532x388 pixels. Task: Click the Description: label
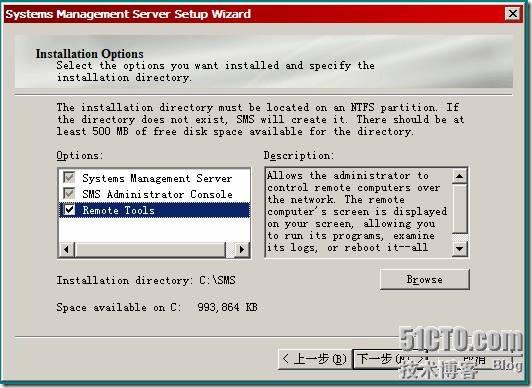[x=299, y=156]
